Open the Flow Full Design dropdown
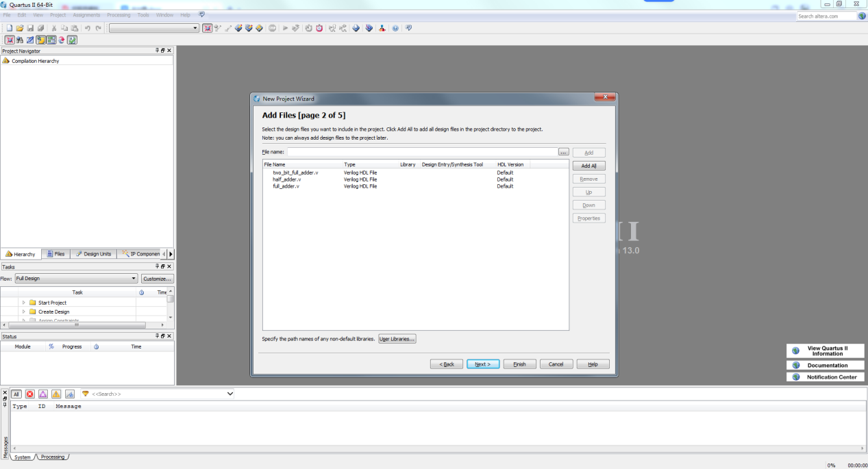 pyautogui.click(x=76, y=279)
